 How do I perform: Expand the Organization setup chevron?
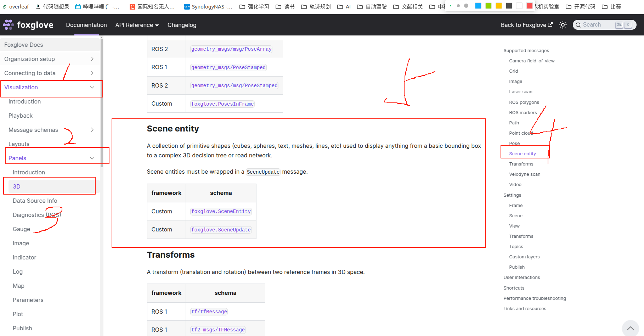[x=92, y=59]
